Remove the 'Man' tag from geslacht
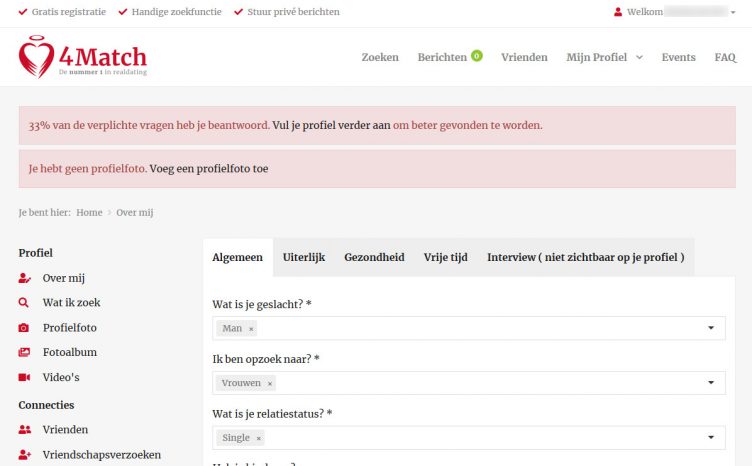 click(251, 329)
